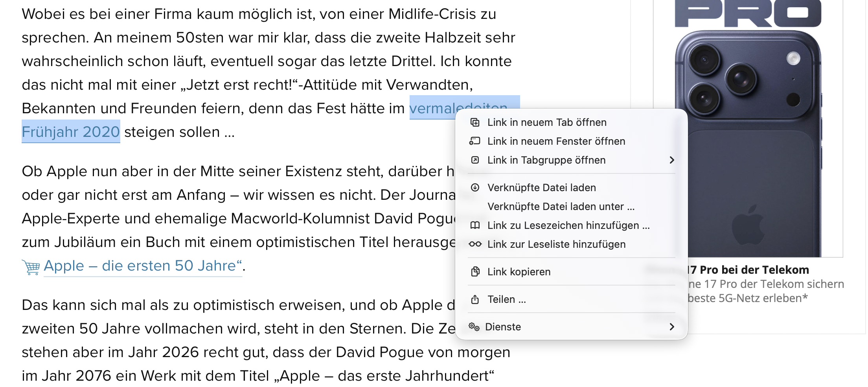This screenshot has width=868, height=387.
Task: Click the book icon beside "Link zu Lesezeichen hinzufügen"
Action: pyautogui.click(x=475, y=225)
